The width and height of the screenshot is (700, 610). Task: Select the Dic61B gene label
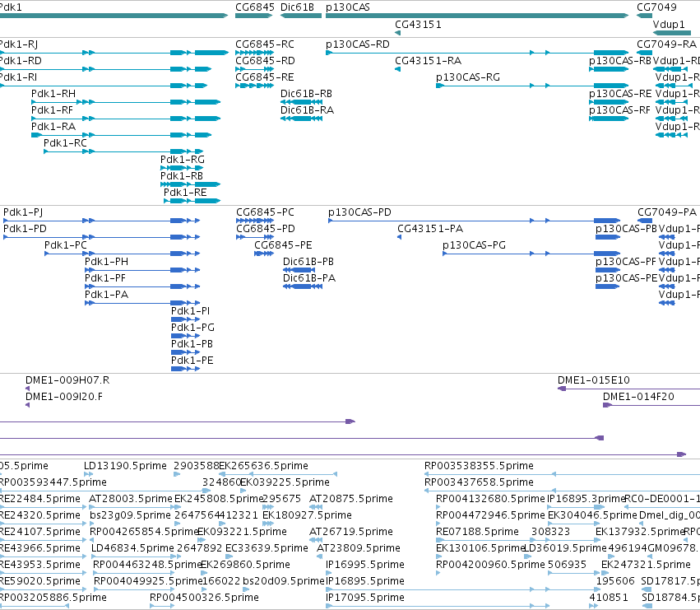(x=297, y=7)
